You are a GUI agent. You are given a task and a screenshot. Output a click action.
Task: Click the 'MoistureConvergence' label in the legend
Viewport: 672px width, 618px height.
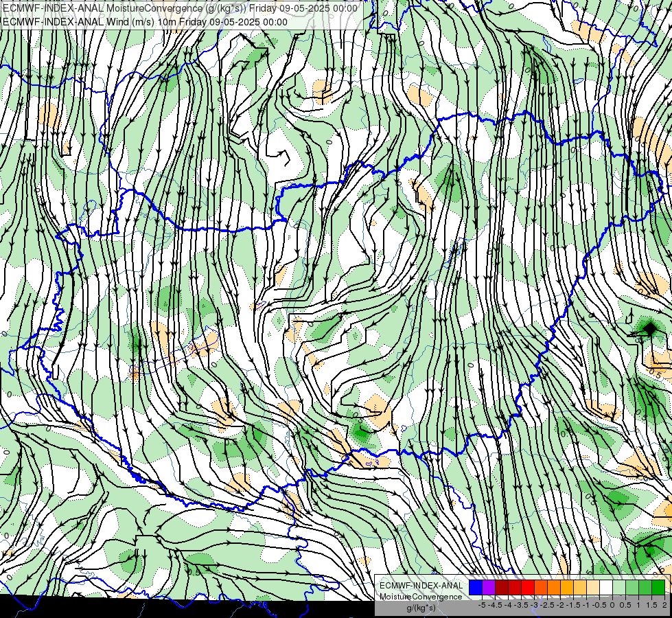click(x=421, y=597)
